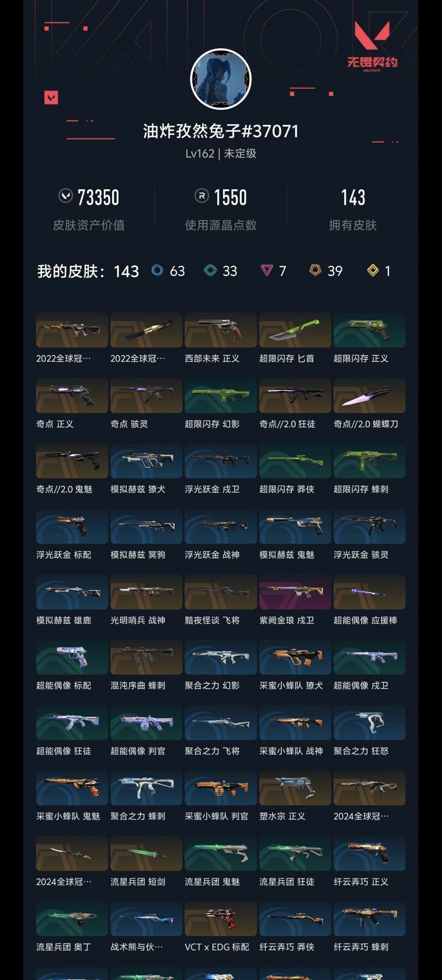Choose the orange pentagon rarity icon 39
Screen dimensions: 442x980
315,270
